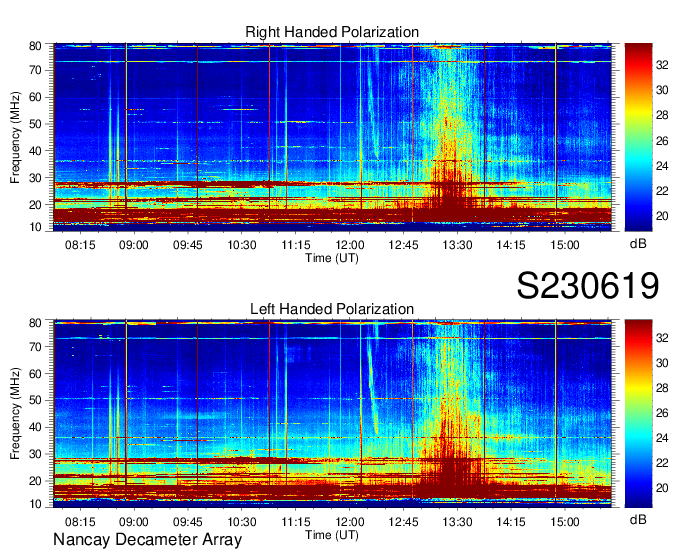Click the "24" value on upper colorbar
Screen dimensions: 680x552
coord(662,166)
